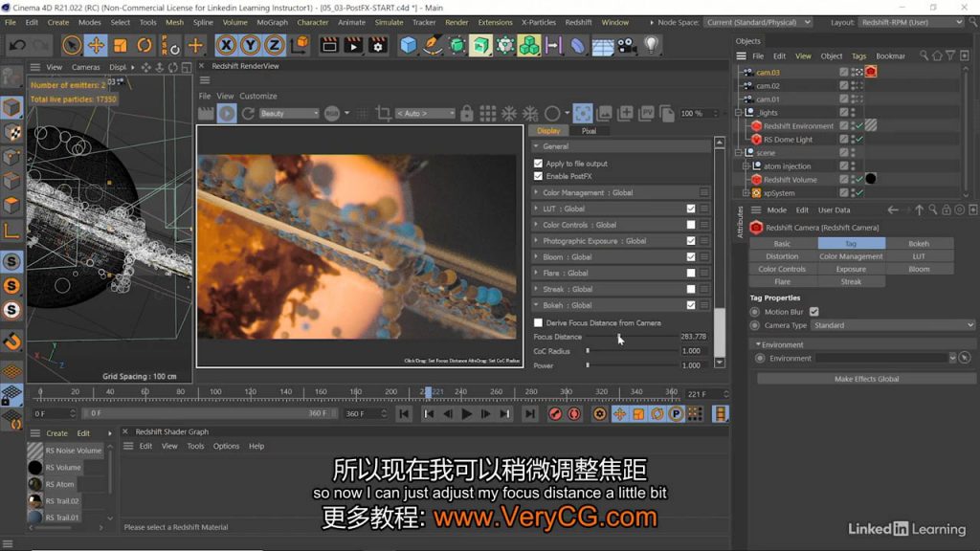Lock the Redshift RenderView camera
This screenshot has width=980, height=551.
click(x=467, y=114)
